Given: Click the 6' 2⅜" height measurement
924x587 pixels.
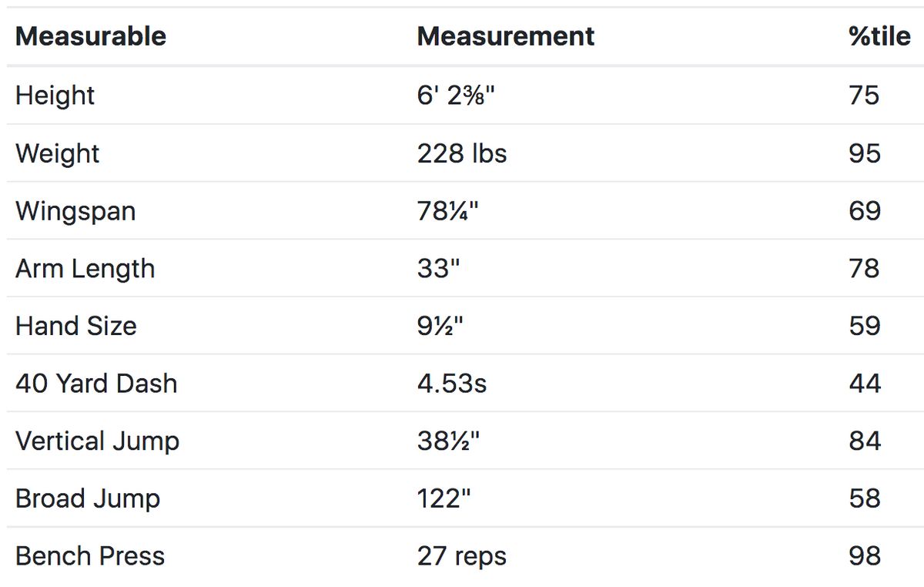Looking at the screenshot, I should point(455,96).
